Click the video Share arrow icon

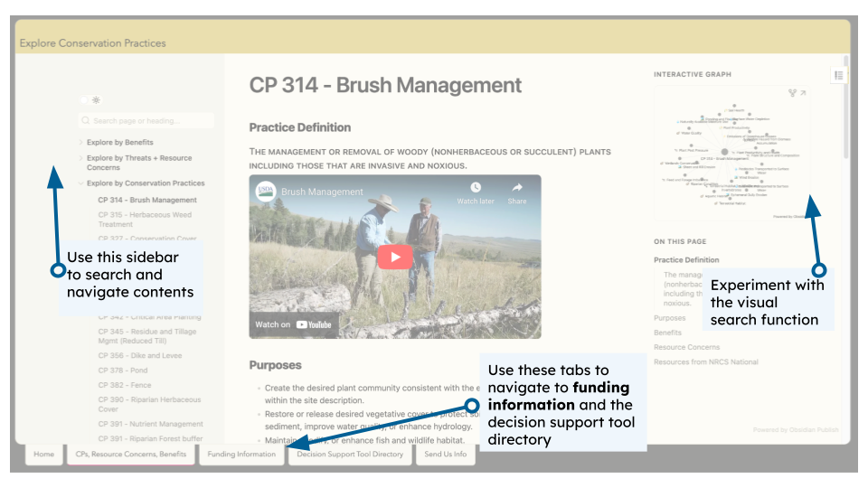(517, 192)
